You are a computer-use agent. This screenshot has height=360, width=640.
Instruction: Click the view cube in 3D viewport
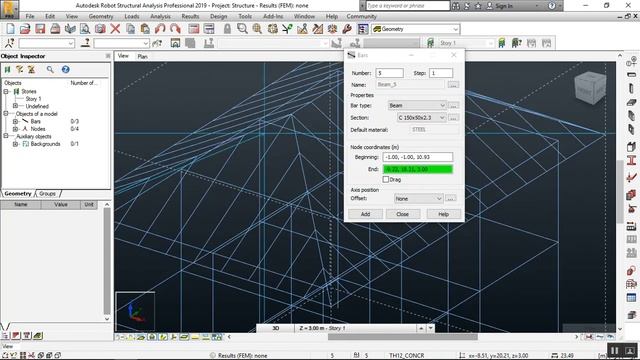pos(590,88)
